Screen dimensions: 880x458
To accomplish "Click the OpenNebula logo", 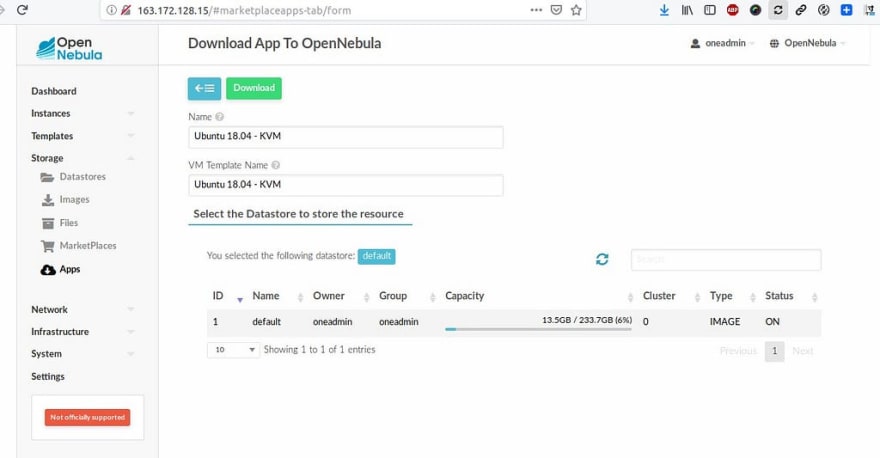I will (x=69, y=49).
